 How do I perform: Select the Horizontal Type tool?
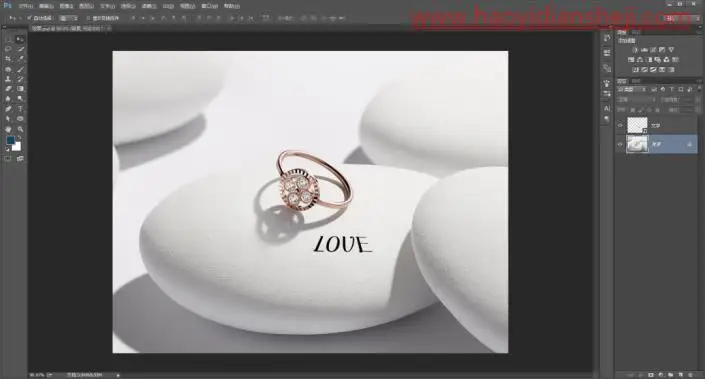pyautogui.click(x=20, y=109)
